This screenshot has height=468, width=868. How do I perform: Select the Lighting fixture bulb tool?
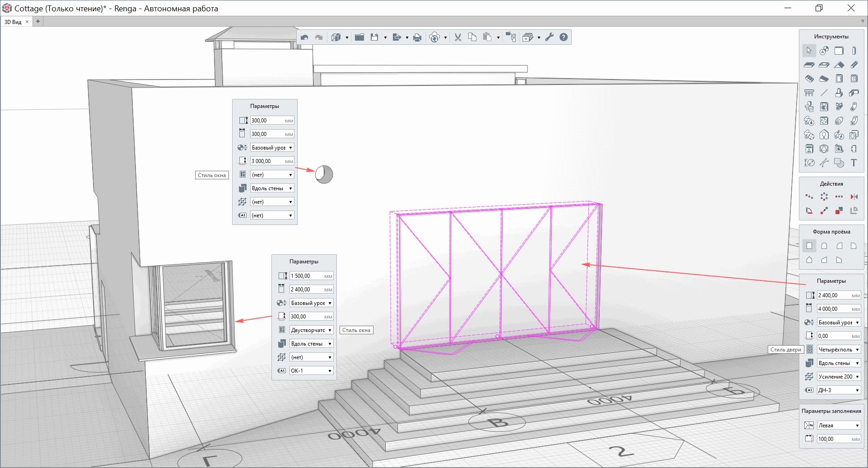pyautogui.click(x=824, y=135)
